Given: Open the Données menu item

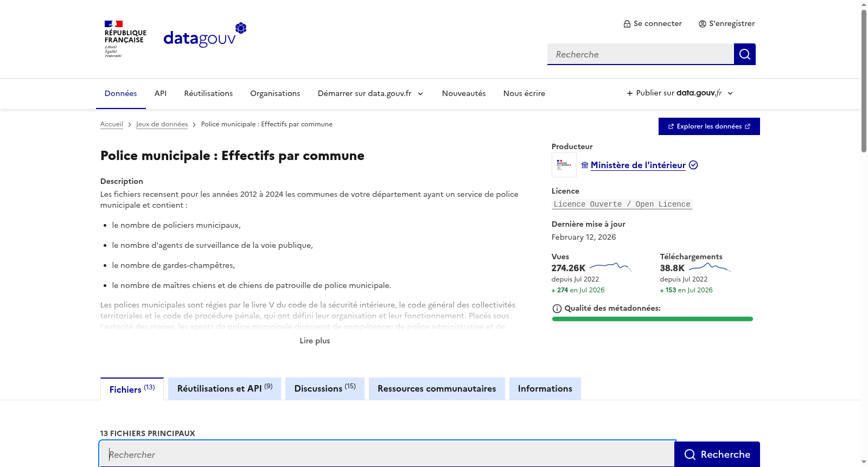Looking at the screenshot, I should point(121,93).
